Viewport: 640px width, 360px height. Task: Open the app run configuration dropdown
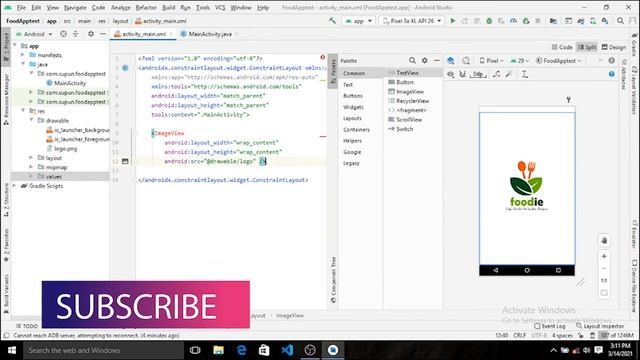359,21
